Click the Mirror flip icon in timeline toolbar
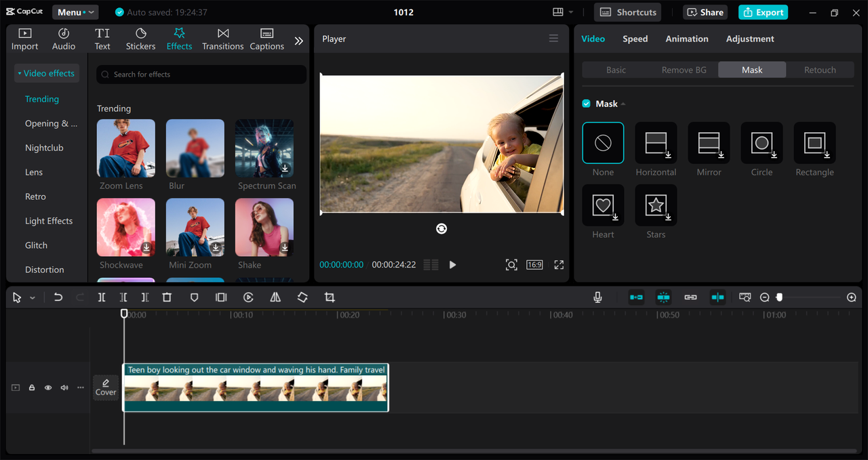 [275, 297]
